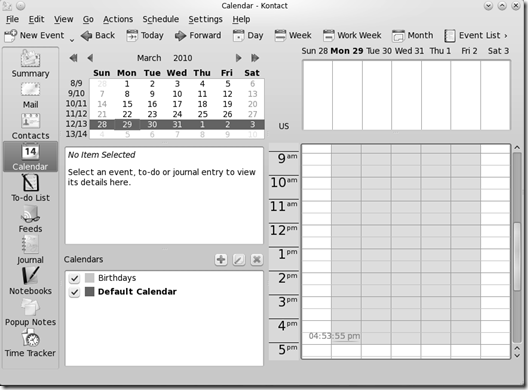This screenshot has width=528, height=390.
Task: Switch to Work Week view
Action: click(x=352, y=35)
